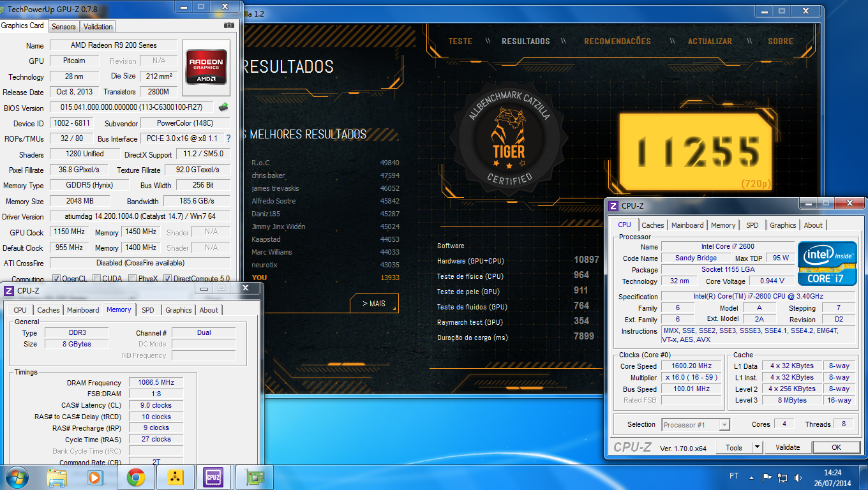Click the CPU-Z Memory window title icon

(x=9, y=290)
